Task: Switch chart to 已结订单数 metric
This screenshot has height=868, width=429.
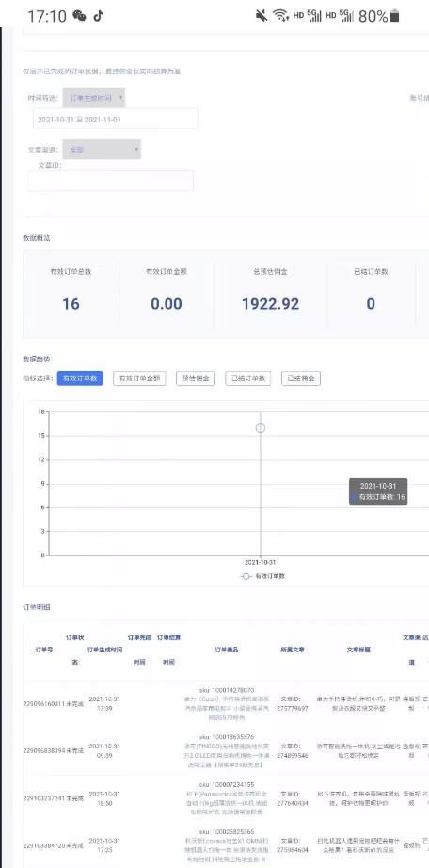Action: [248, 378]
